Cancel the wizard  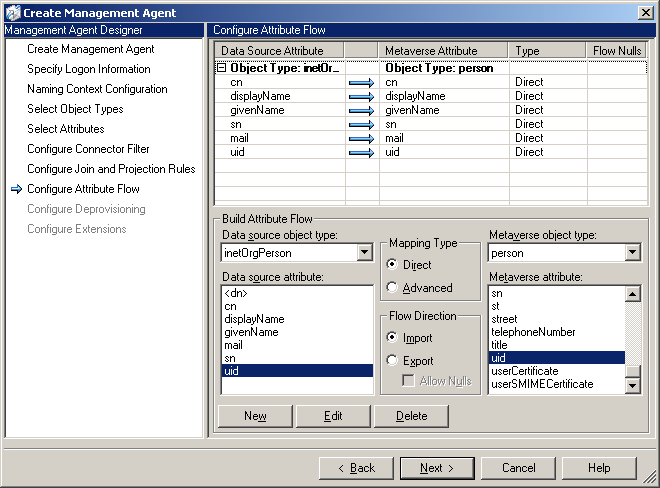[518, 468]
